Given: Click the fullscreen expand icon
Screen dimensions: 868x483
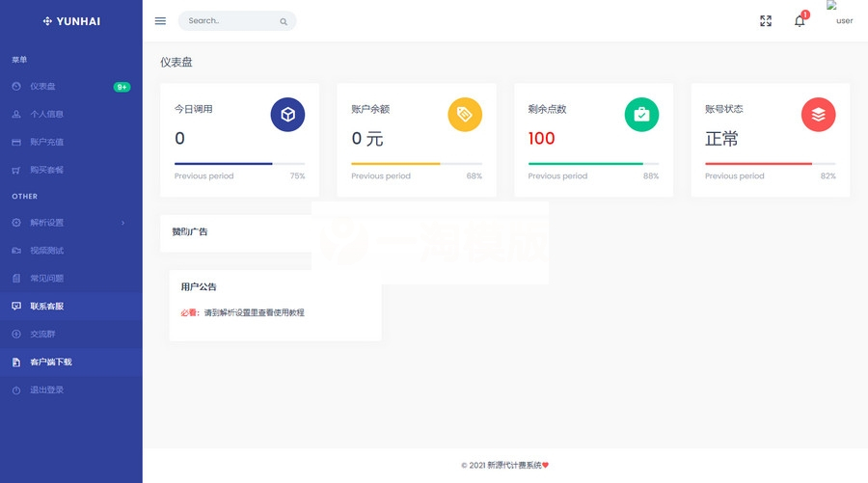Looking at the screenshot, I should (x=766, y=21).
